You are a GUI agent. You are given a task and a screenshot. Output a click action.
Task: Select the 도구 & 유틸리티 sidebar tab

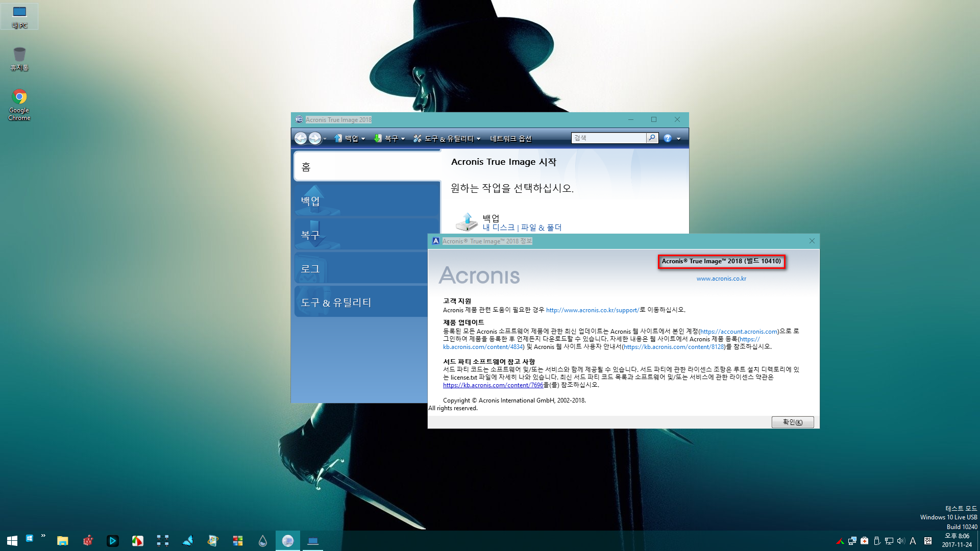coord(361,302)
